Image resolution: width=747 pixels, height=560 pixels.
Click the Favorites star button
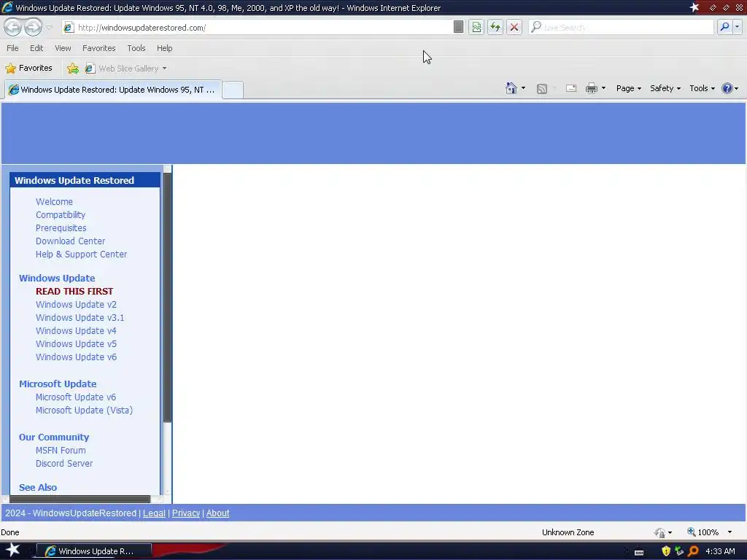coord(28,68)
